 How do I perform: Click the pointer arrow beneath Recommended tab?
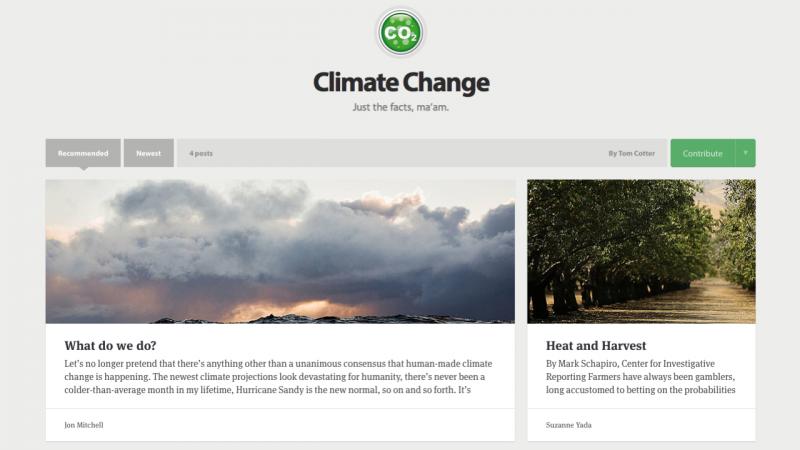pos(84,169)
